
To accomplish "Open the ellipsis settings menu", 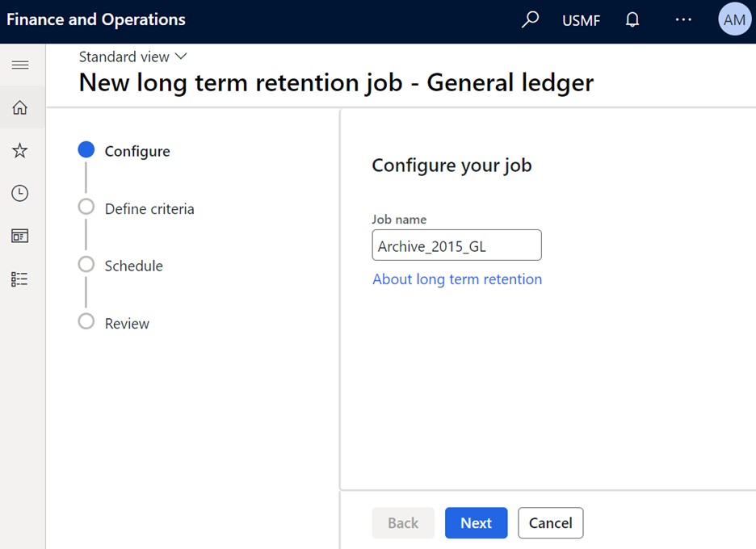I will tap(682, 19).
